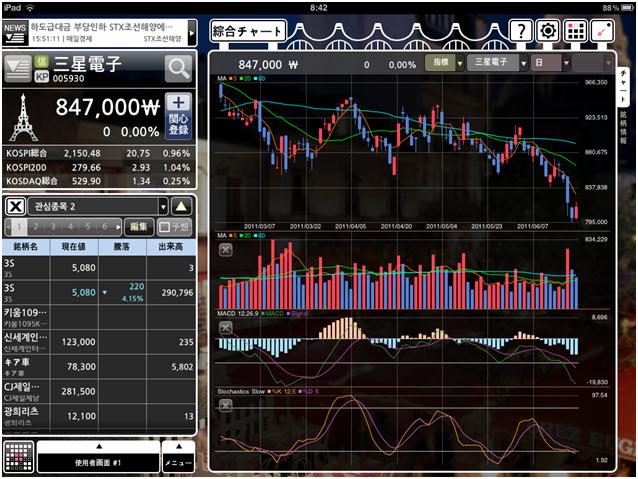This screenshot has width=638, height=479.
Task: Expand the 使用者画面 #1 panel
Action: tap(98, 457)
